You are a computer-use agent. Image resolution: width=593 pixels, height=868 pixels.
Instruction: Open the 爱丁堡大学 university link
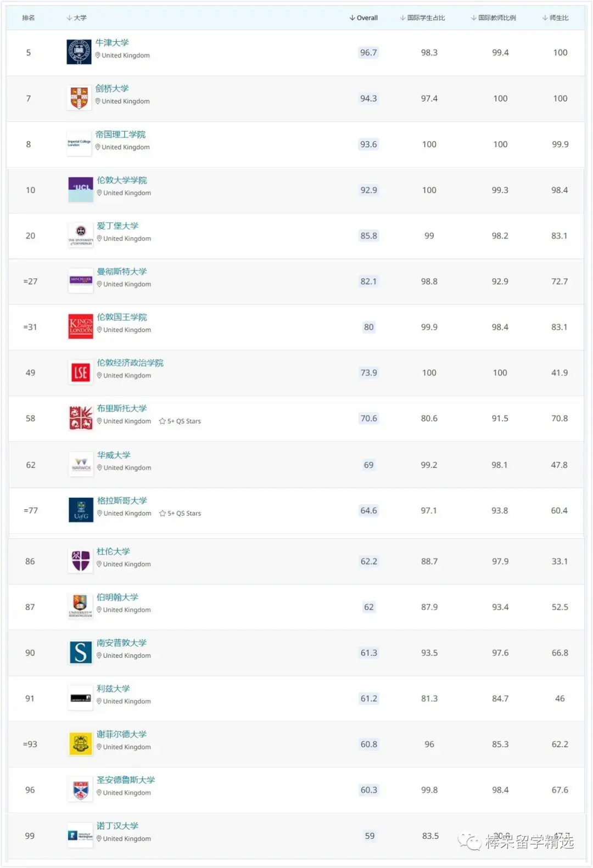[x=118, y=226]
